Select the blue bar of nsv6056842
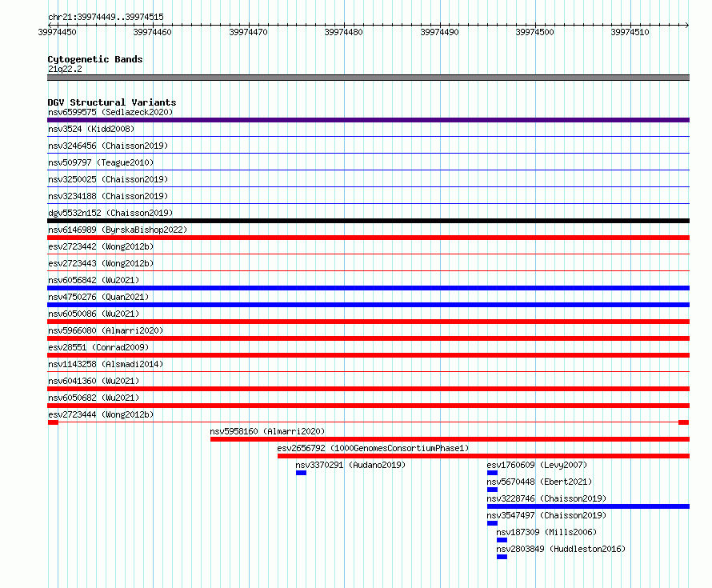 click(368, 288)
